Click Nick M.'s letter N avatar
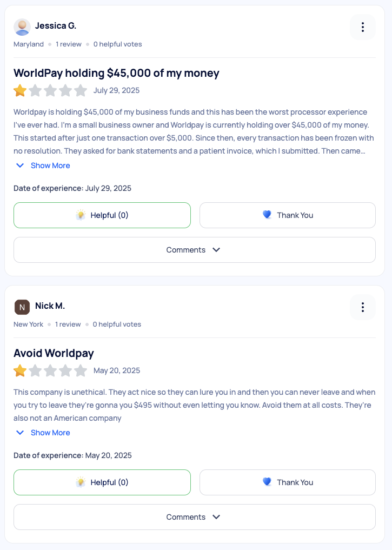The width and height of the screenshot is (392, 550). tap(22, 307)
